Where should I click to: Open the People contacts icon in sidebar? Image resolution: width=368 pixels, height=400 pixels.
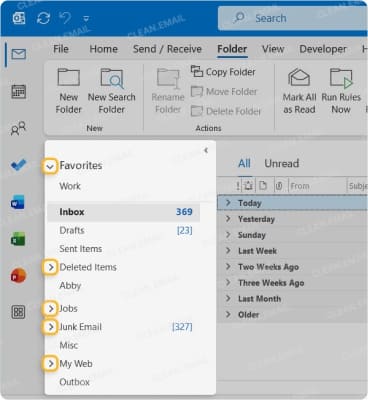[18, 128]
